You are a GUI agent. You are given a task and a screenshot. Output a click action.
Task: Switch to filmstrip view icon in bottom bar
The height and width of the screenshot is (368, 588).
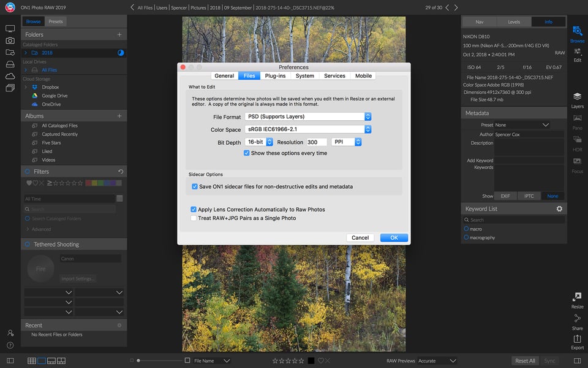click(x=51, y=361)
